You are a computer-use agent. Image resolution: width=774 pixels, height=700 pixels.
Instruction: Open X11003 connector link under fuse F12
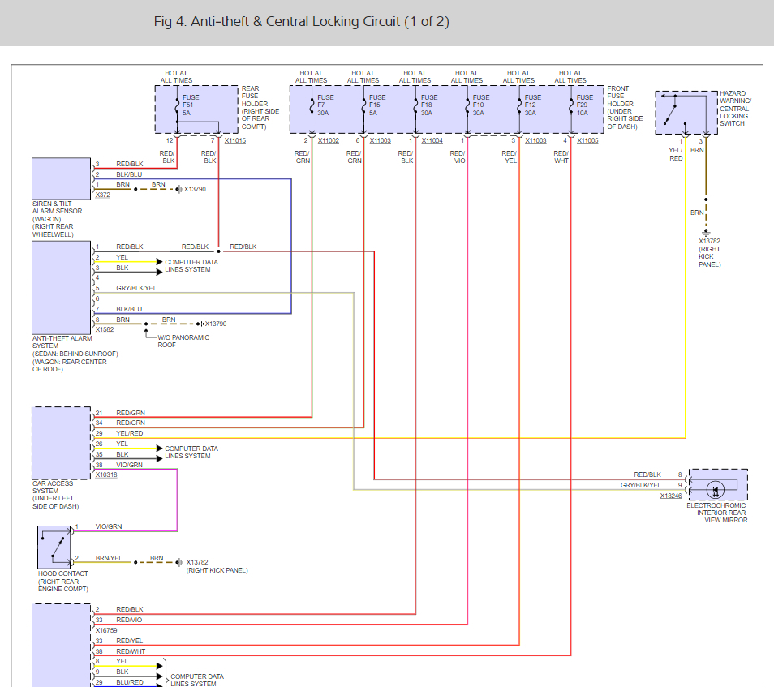[535, 140]
